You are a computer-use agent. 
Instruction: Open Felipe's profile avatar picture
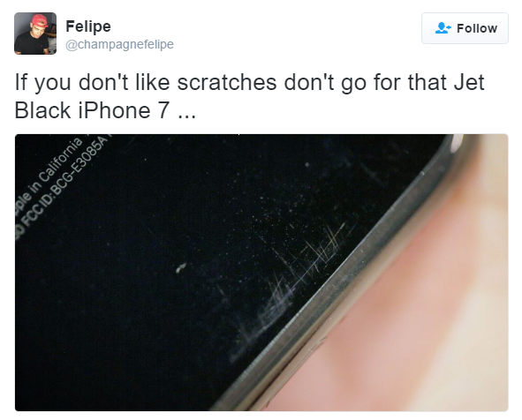[35, 34]
